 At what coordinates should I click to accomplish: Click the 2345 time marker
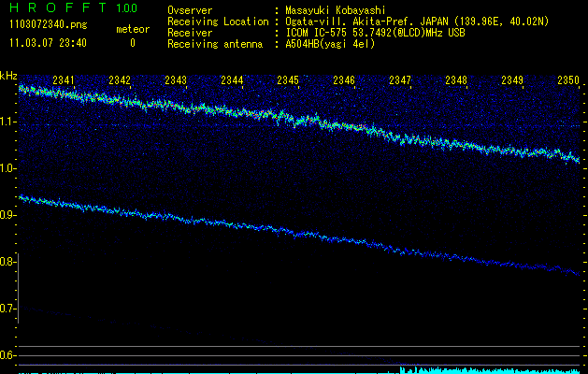point(288,79)
